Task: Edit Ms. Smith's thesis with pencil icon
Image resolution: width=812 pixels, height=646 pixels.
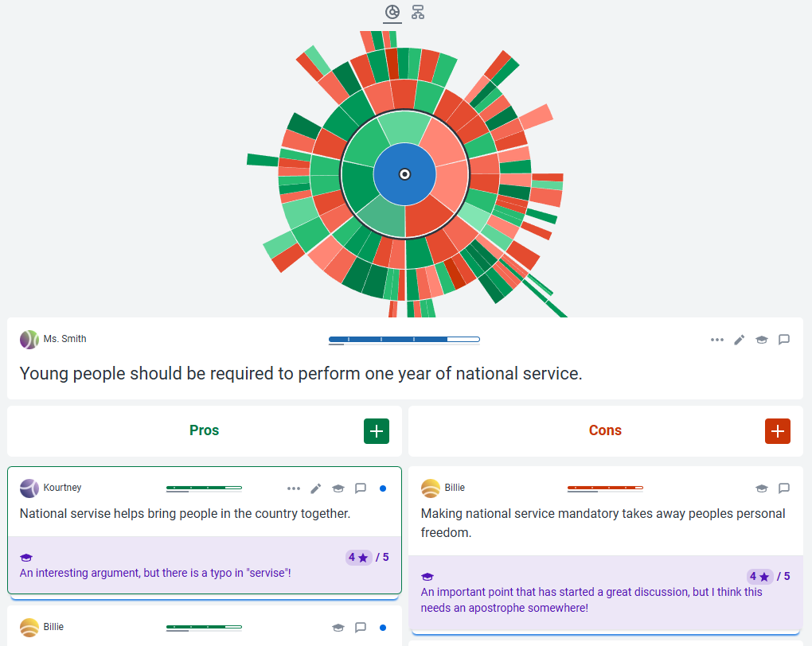Action: point(740,340)
